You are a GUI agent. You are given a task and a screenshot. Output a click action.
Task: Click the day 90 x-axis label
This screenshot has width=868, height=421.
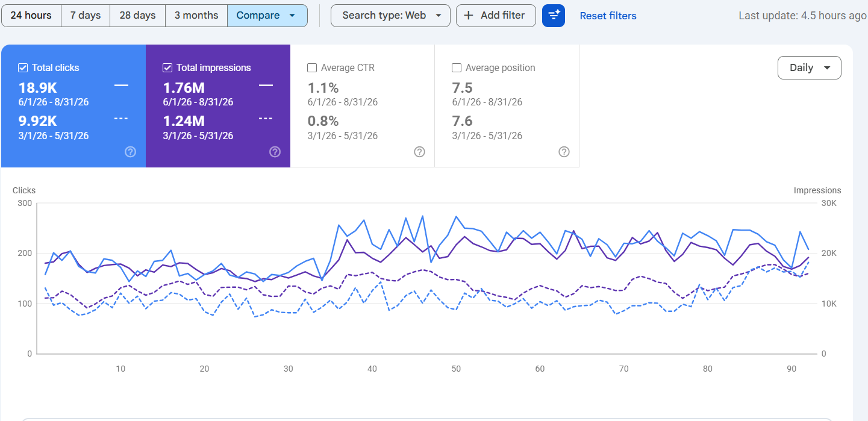(x=792, y=369)
